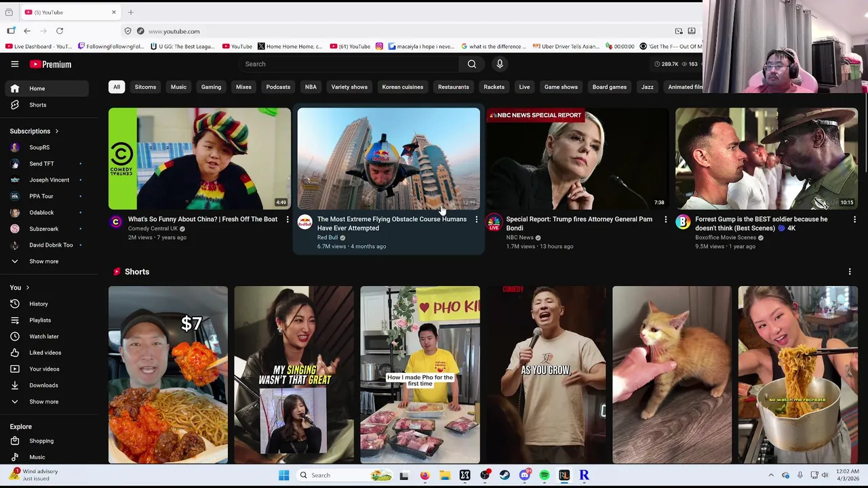Select the NBA filter chip
868x488 pixels.
click(311, 87)
